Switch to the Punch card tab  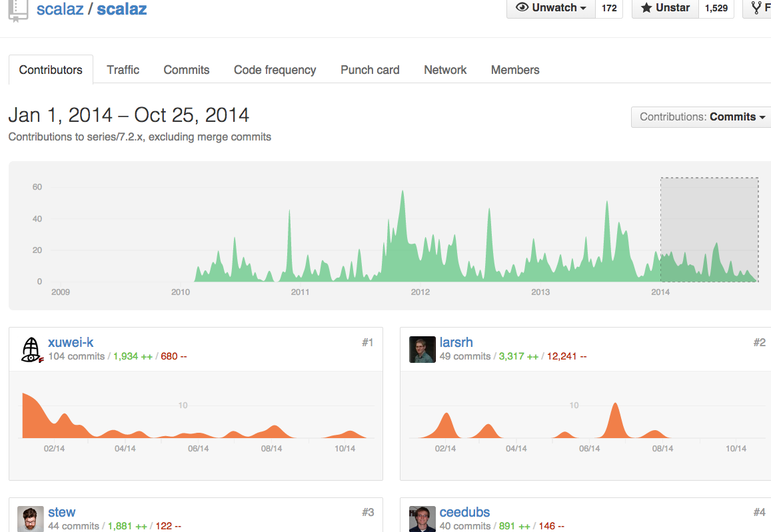[x=370, y=70]
